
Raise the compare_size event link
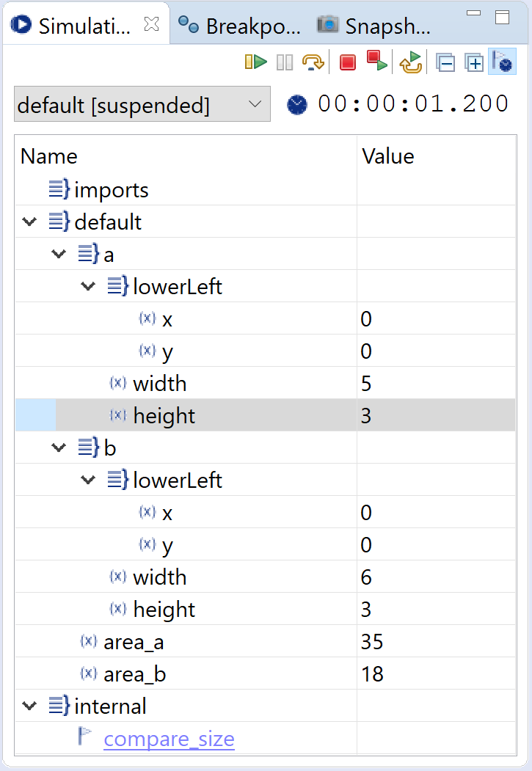(169, 739)
